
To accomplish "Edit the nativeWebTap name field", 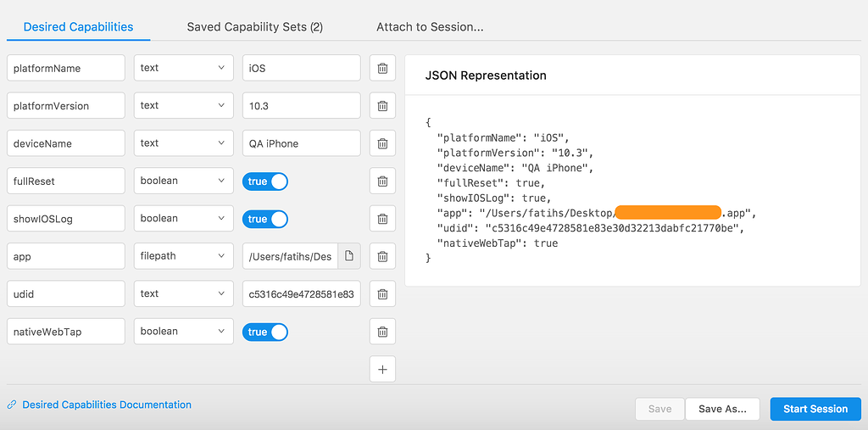I will pos(66,332).
